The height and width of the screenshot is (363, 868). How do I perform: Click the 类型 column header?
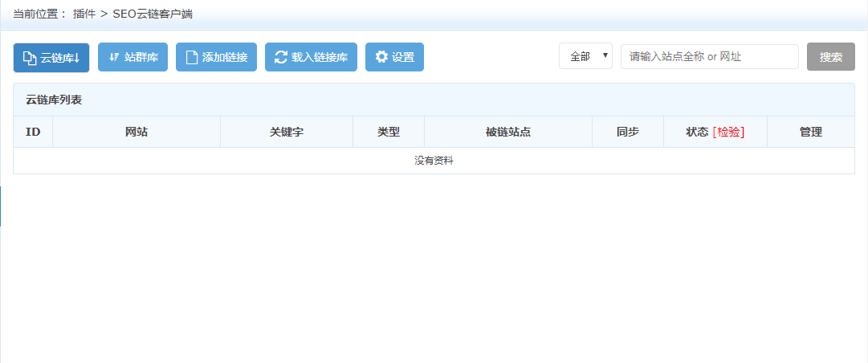tap(389, 132)
